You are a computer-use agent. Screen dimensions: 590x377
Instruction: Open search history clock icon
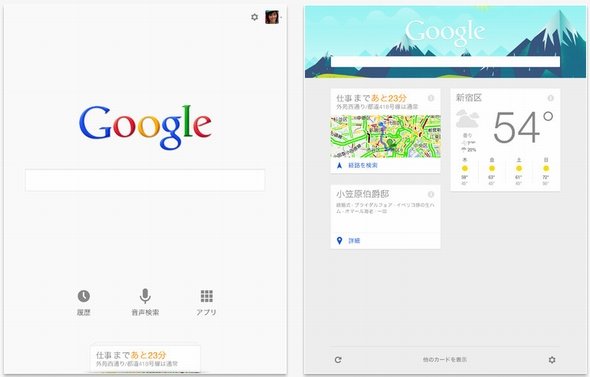[84, 296]
